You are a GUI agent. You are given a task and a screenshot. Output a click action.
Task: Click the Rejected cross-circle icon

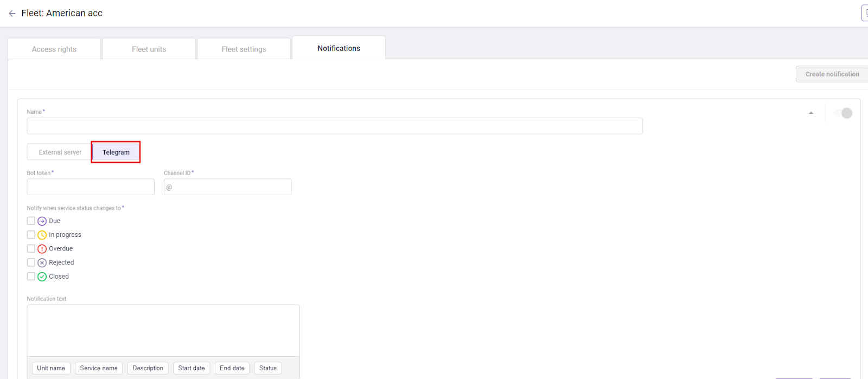coord(42,263)
